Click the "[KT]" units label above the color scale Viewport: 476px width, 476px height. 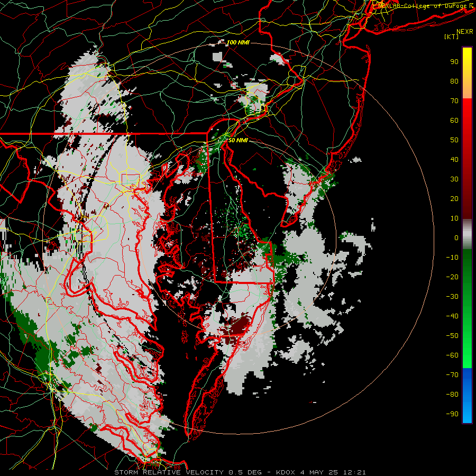(452, 36)
